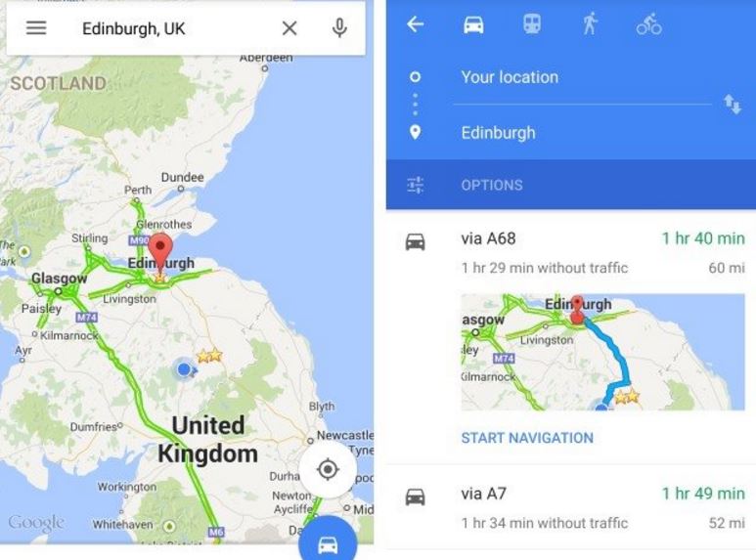Image resolution: width=756 pixels, height=560 pixels.
Task: Tap the microphone voice search icon
Action: (339, 28)
